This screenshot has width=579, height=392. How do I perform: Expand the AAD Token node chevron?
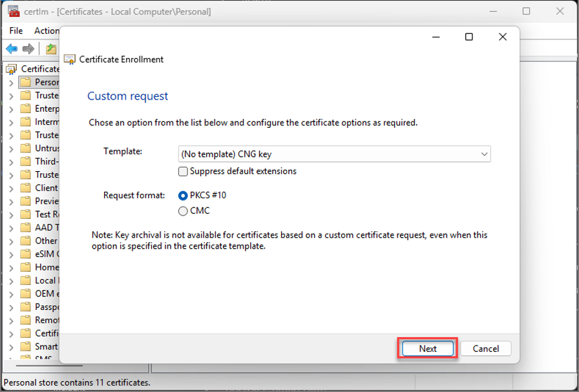pos(11,228)
